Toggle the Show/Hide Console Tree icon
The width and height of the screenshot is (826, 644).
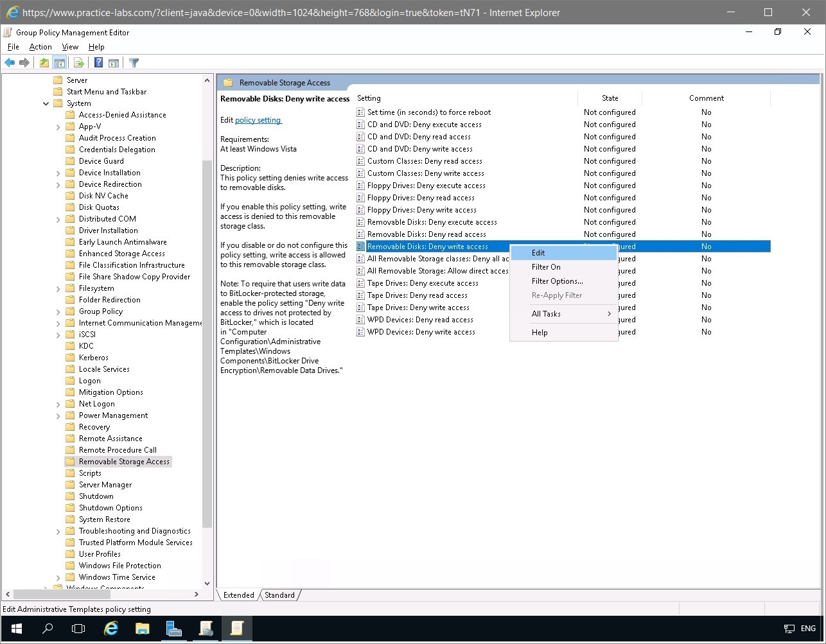(x=60, y=62)
